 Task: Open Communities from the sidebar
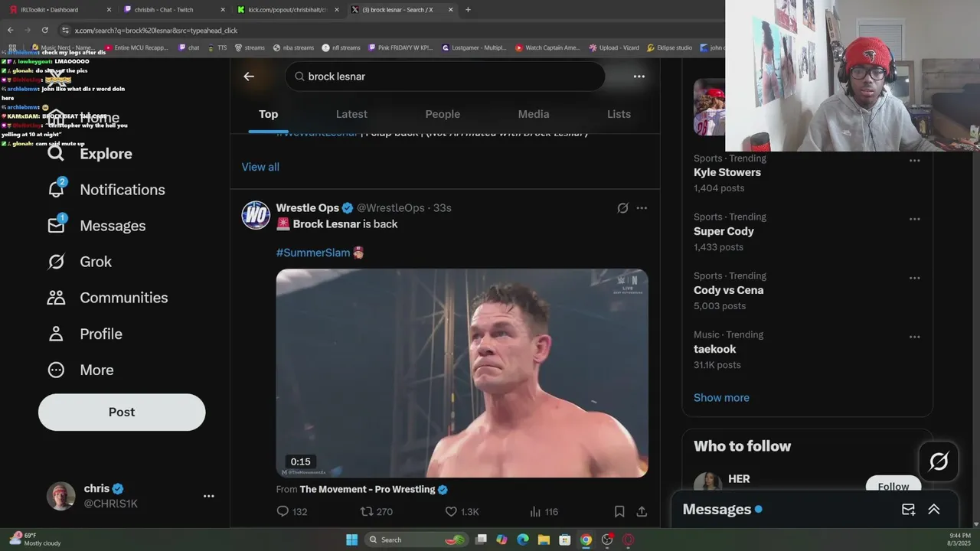pyautogui.click(x=107, y=298)
